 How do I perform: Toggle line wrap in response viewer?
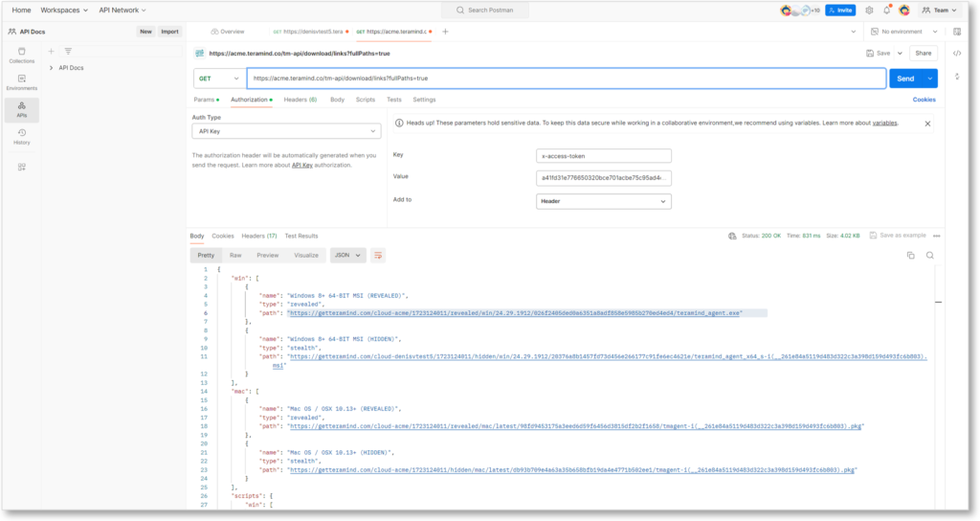(379, 256)
